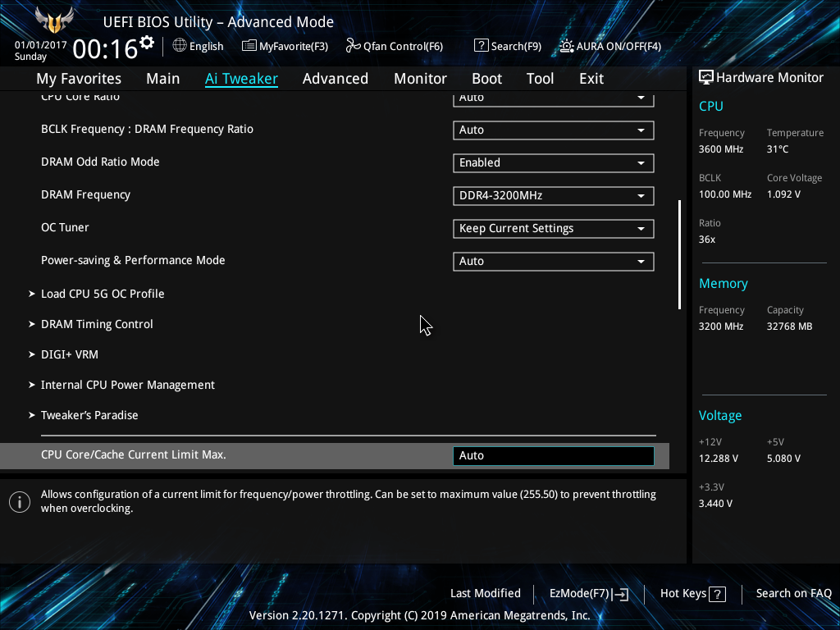Click the EzMode exit arrow icon

coord(620,594)
